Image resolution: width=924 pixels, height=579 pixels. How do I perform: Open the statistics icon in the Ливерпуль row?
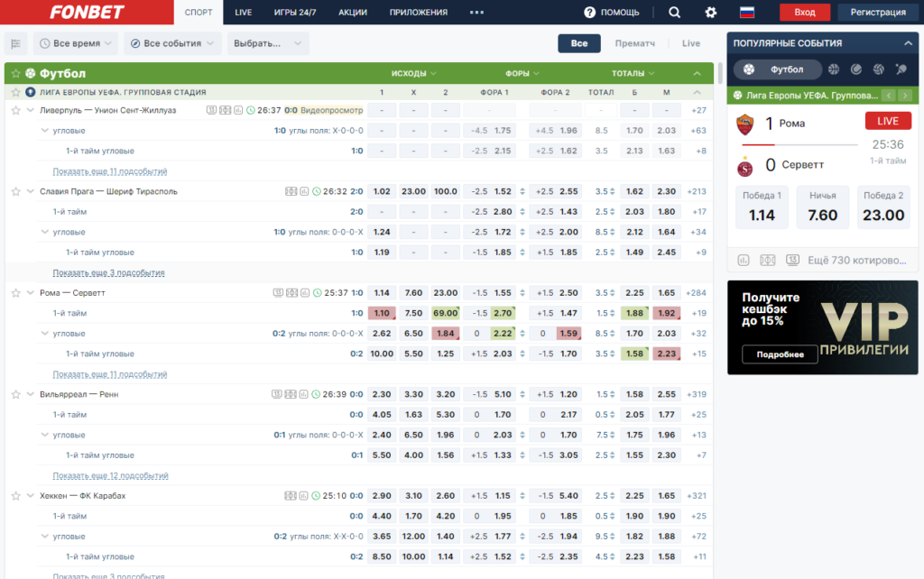[238, 110]
